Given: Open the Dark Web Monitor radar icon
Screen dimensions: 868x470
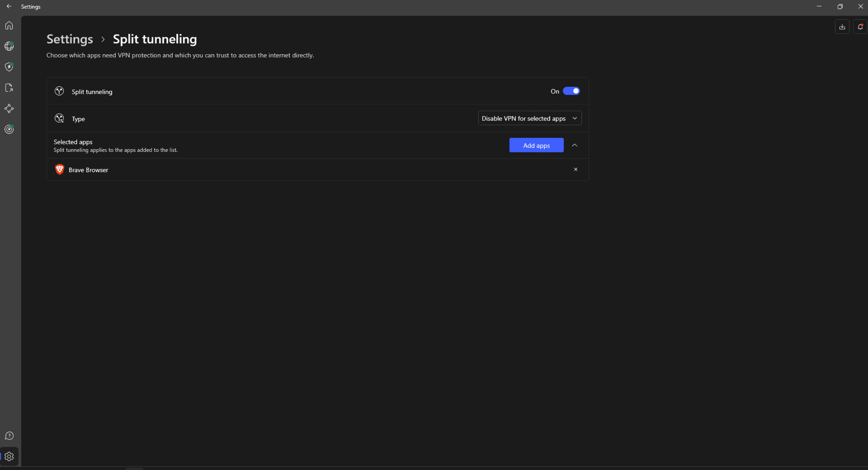Looking at the screenshot, I should [9, 129].
